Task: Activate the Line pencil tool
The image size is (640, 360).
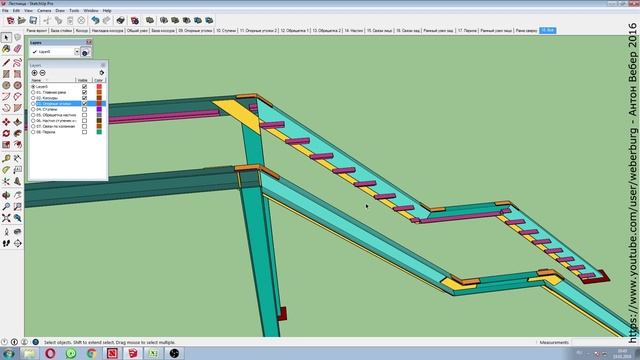Action: pyautogui.click(x=6, y=62)
